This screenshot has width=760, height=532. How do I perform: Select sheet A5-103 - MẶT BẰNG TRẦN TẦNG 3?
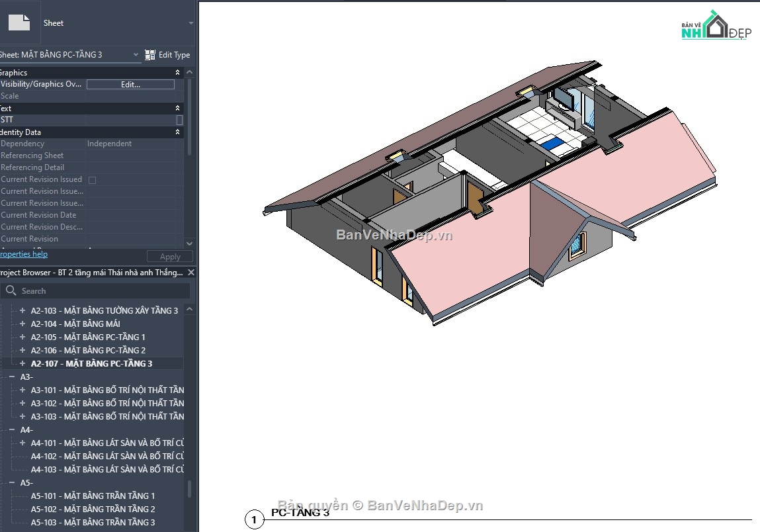pyautogui.click(x=93, y=522)
